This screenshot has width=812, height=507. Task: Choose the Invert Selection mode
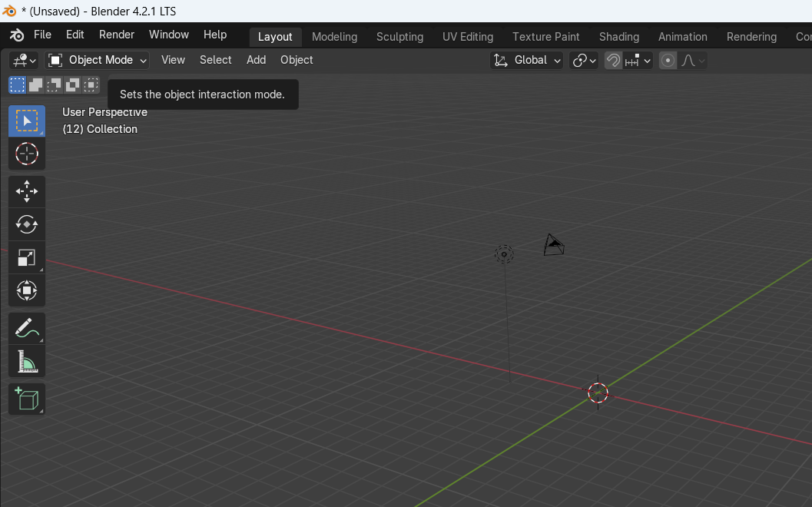point(72,85)
